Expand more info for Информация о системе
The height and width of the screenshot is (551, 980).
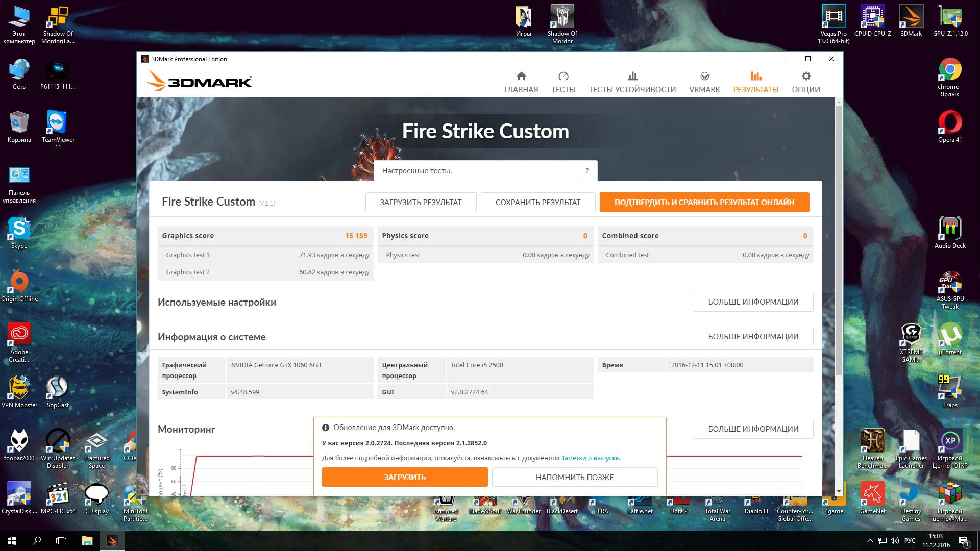(x=753, y=337)
